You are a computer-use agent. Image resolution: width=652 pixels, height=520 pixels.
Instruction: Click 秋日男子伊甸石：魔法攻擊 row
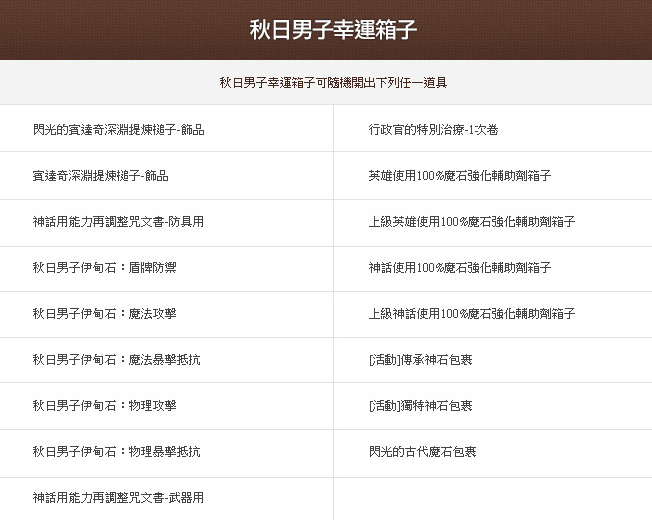click(x=105, y=314)
